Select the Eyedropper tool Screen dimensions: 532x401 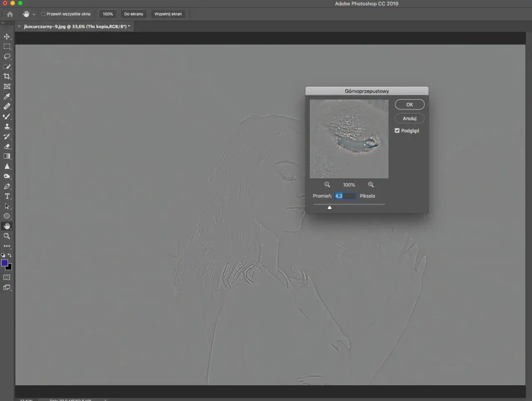[7, 97]
